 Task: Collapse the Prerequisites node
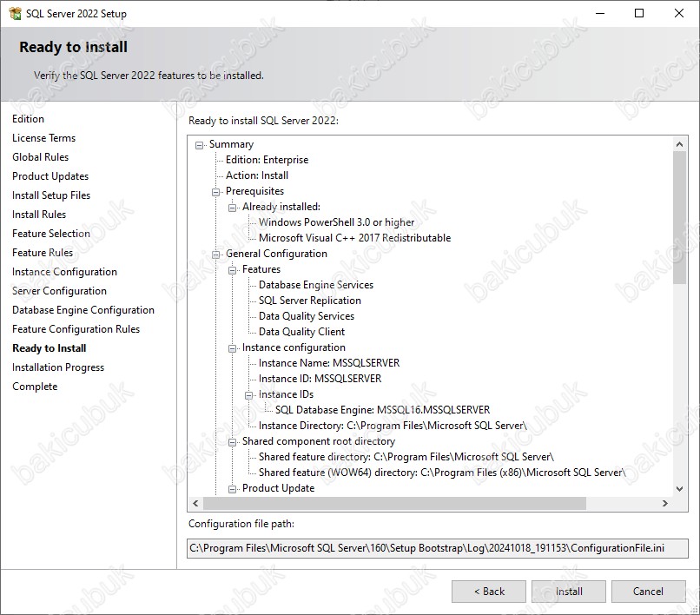pos(215,192)
